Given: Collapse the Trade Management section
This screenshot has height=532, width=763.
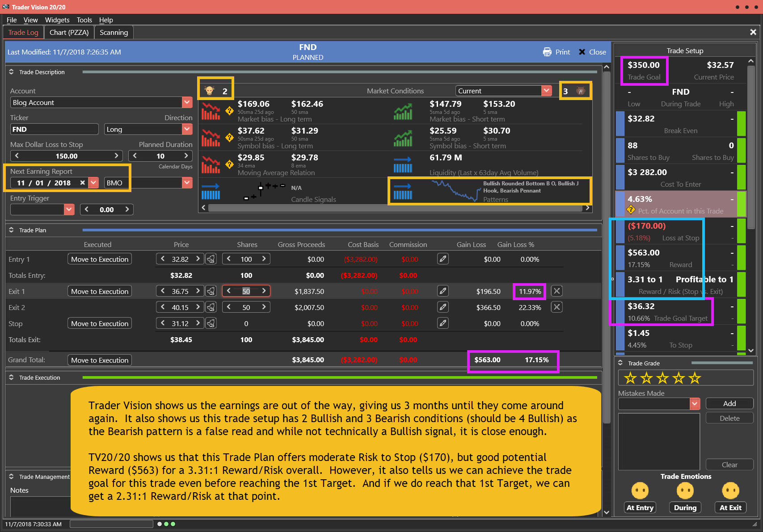Looking at the screenshot, I should point(11,477).
